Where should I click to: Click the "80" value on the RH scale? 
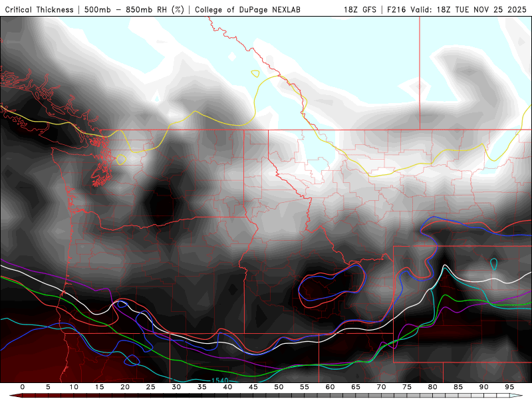pos(432,387)
